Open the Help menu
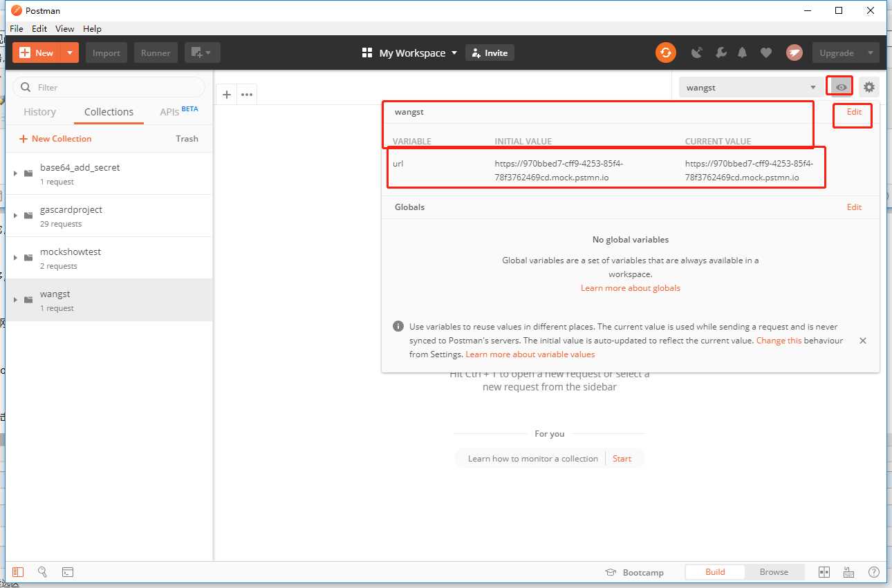This screenshot has height=588, width=892. 92,28
